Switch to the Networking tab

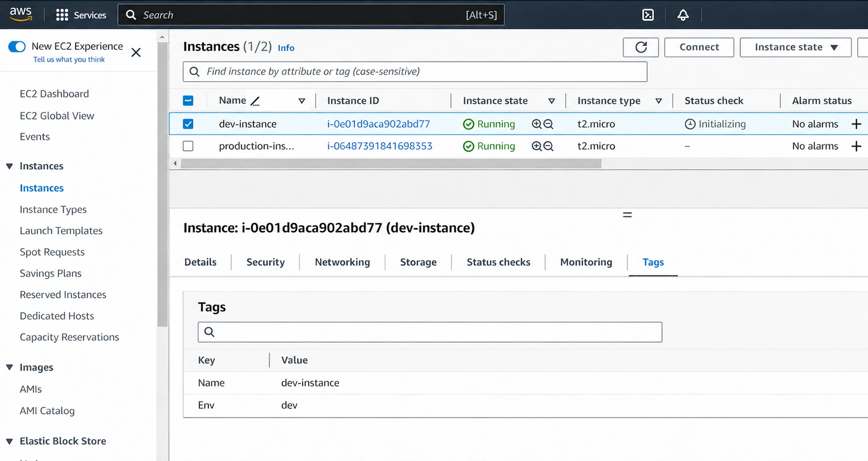[x=342, y=262]
